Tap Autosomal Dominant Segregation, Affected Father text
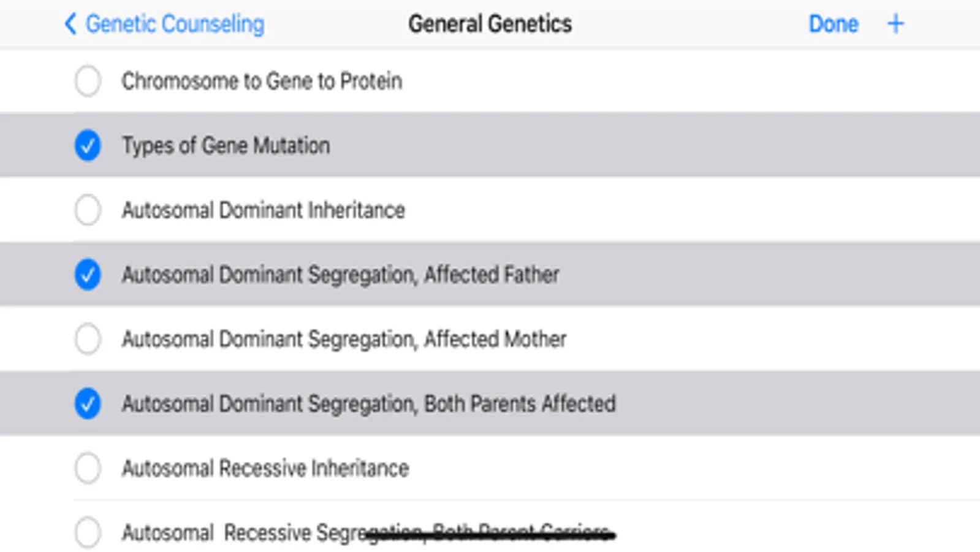 [340, 274]
